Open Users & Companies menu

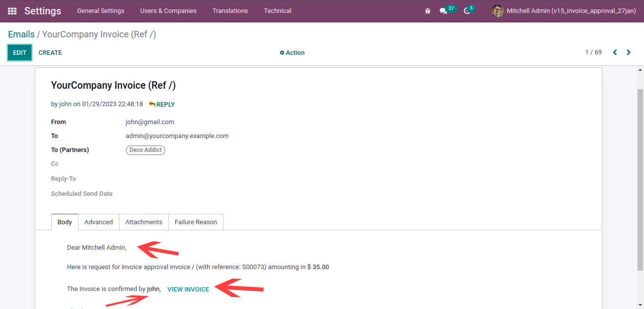[x=168, y=11]
